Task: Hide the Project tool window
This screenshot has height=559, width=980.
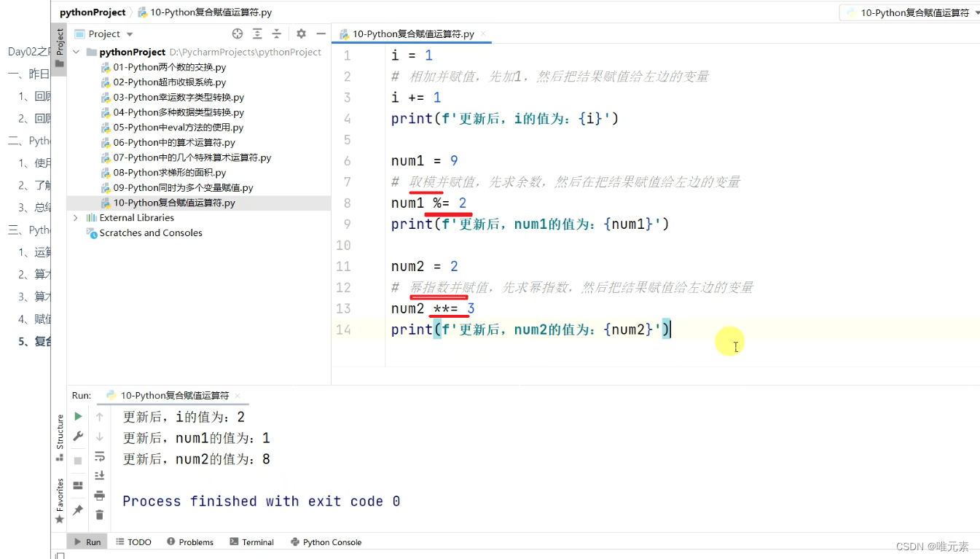Action: click(x=321, y=34)
